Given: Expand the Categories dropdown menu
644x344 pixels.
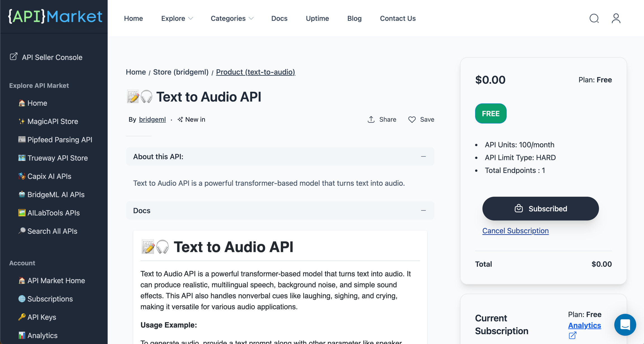Looking at the screenshot, I should (232, 18).
